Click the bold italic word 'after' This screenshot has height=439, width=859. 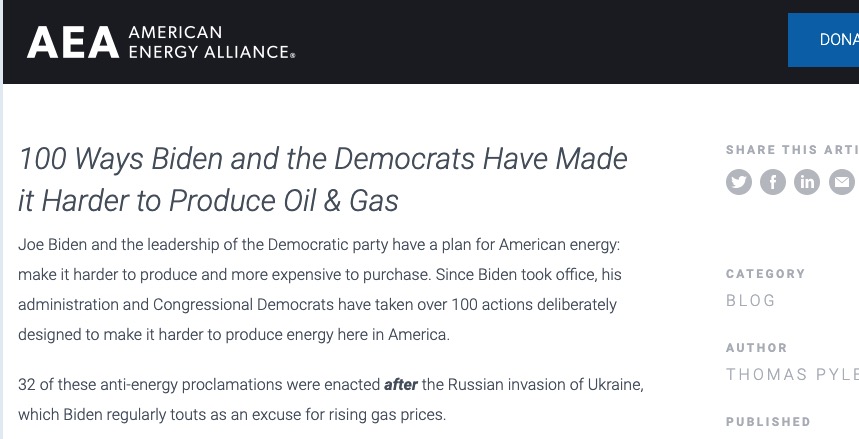click(400, 385)
